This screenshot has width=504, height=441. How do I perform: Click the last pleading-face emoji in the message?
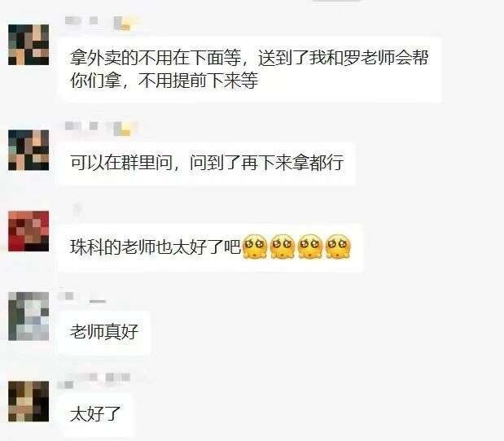[338, 247]
